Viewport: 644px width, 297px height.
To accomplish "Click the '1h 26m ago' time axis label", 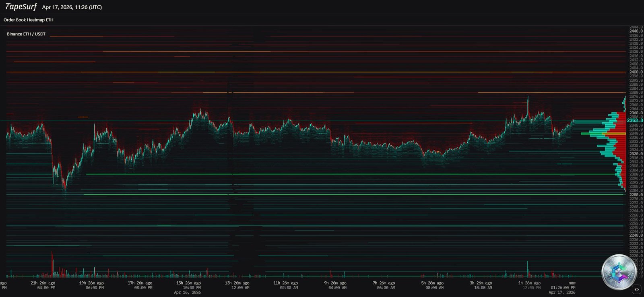I will coord(529,283).
